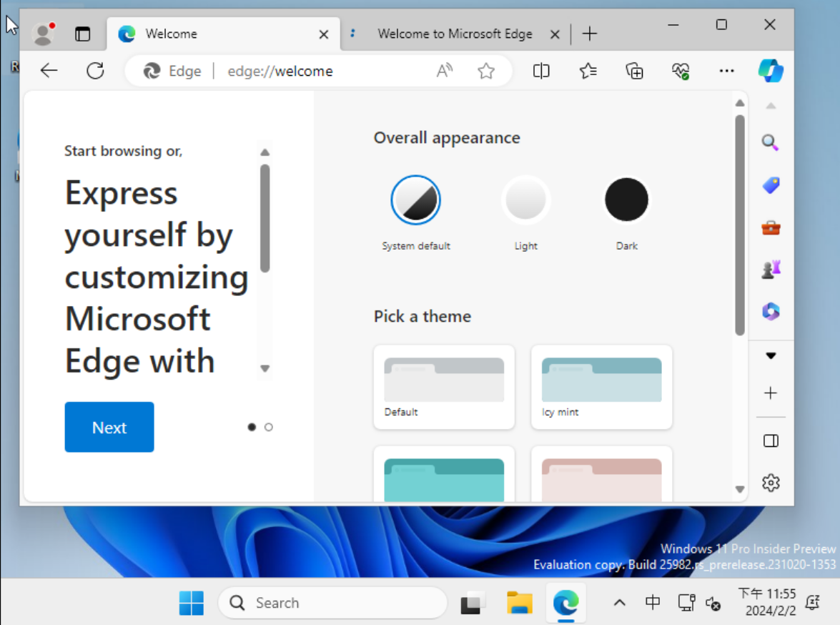Screen dimensions: 840x625
Task: Open a new tab with plus button
Action: (x=590, y=34)
